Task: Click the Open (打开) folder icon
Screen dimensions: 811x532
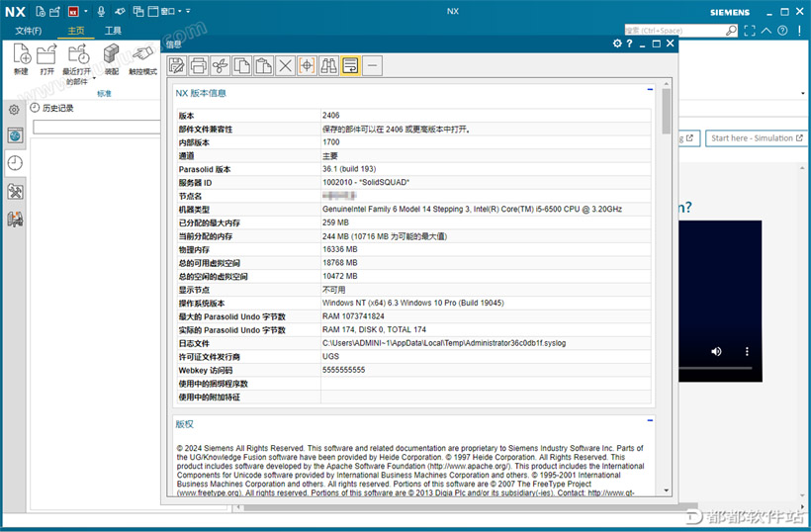Action: [x=46, y=53]
